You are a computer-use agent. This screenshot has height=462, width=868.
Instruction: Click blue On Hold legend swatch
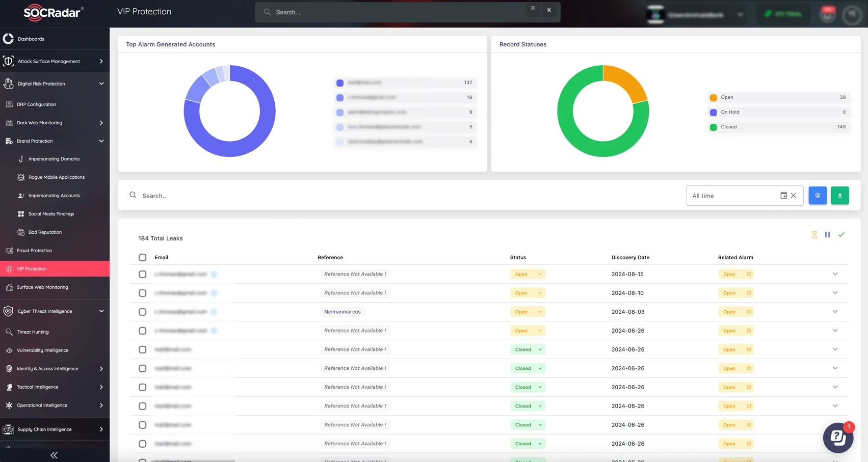[714, 113]
